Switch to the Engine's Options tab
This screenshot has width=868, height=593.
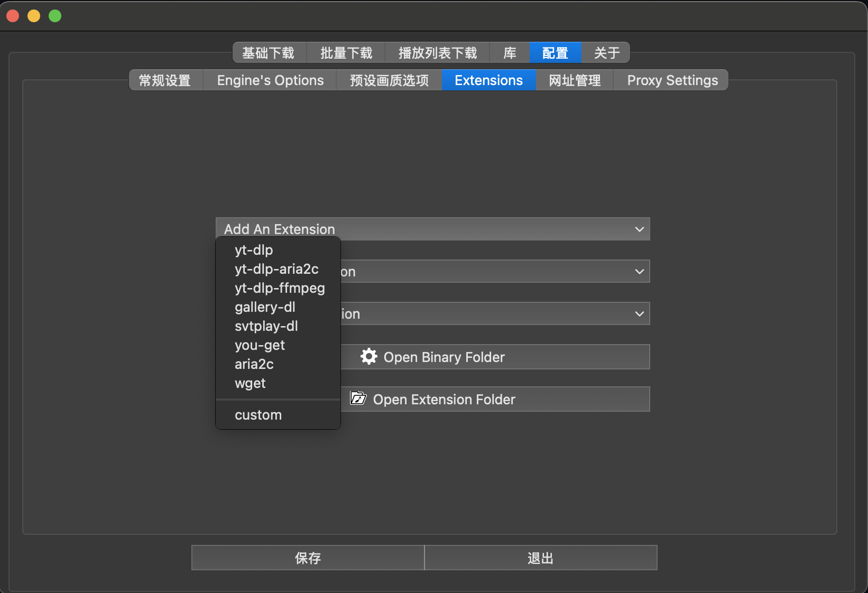pyautogui.click(x=270, y=80)
